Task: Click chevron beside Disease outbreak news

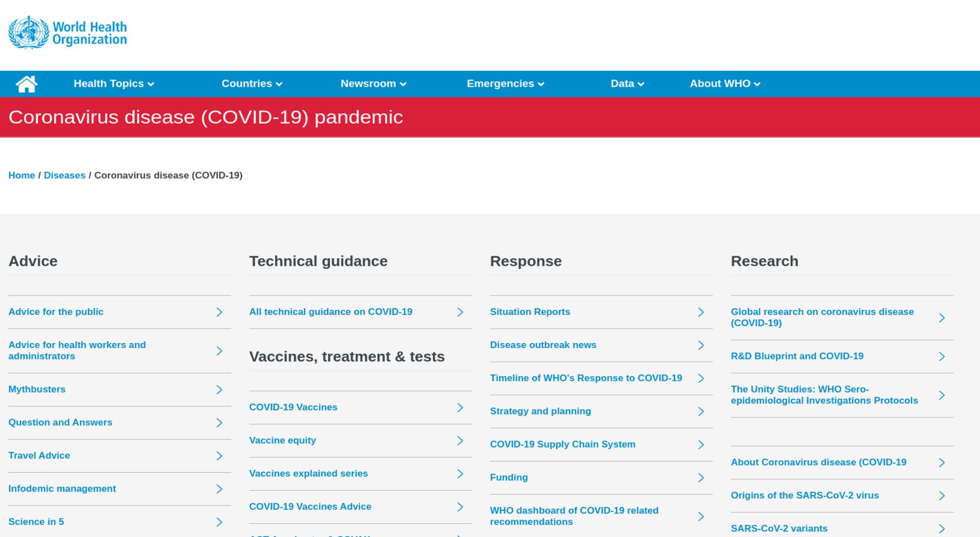Action: [x=701, y=345]
